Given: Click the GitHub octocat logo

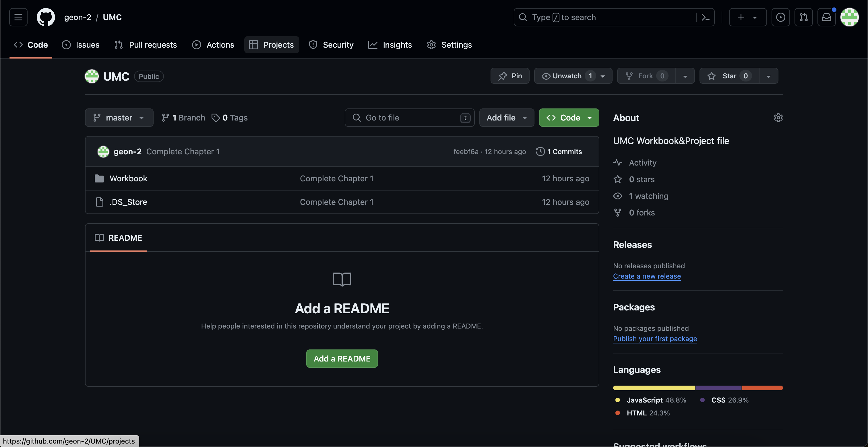Looking at the screenshot, I should 45,17.
